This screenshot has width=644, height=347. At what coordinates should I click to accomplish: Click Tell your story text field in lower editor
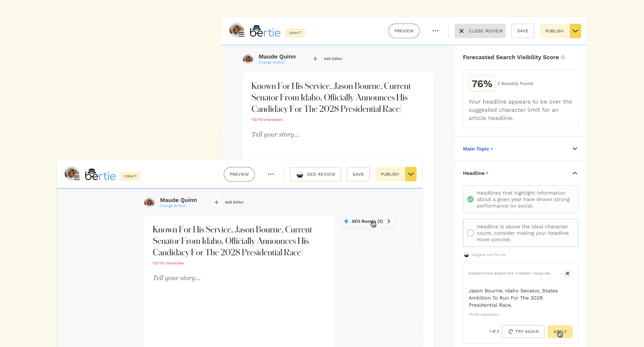click(176, 278)
